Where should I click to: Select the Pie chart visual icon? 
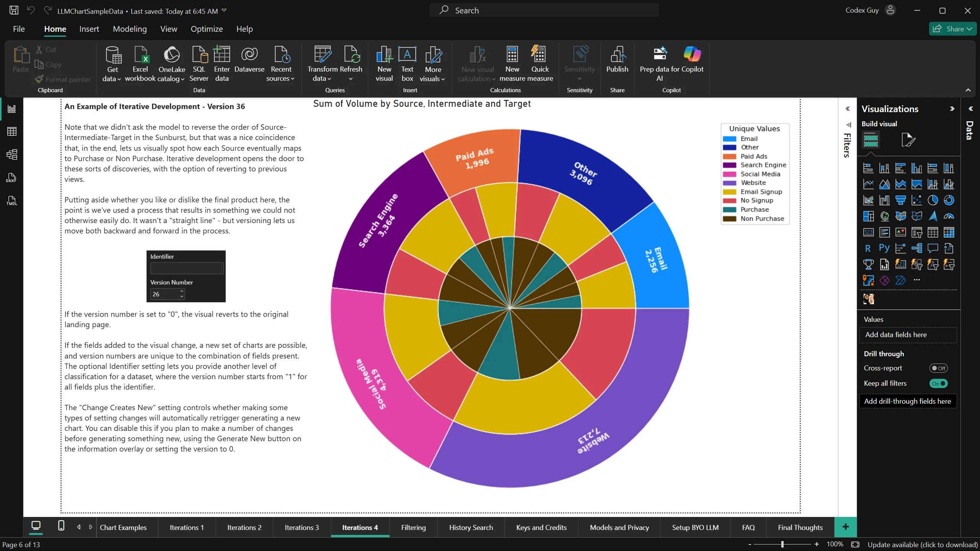(x=933, y=200)
